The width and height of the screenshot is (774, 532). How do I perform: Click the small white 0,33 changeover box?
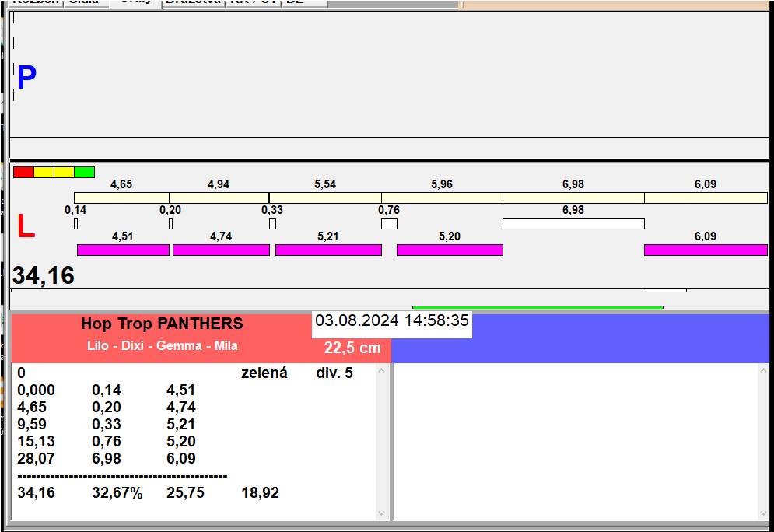pos(272,224)
